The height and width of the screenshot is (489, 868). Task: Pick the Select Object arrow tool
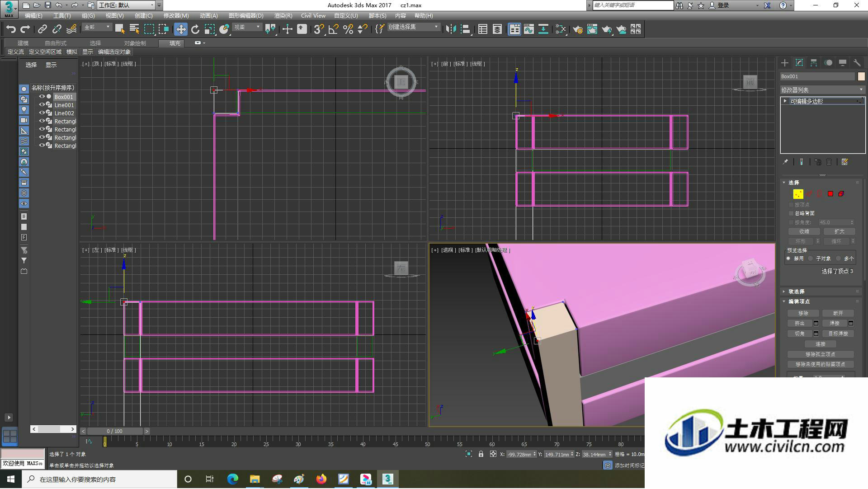120,29
